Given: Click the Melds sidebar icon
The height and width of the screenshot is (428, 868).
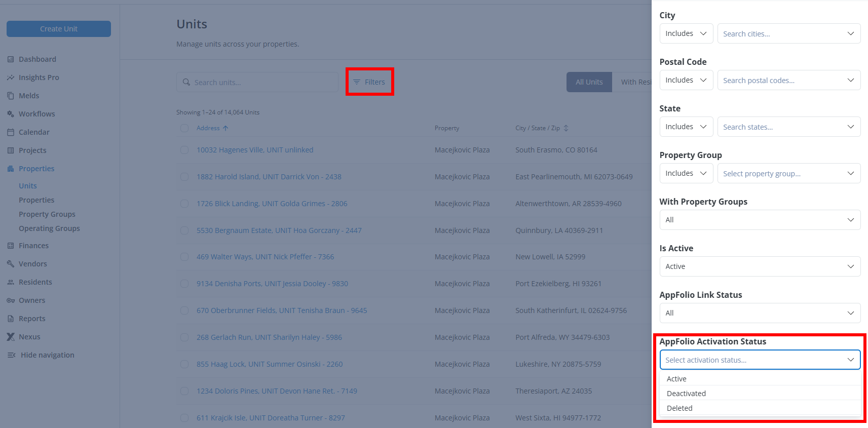Looking at the screenshot, I should [x=11, y=96].
